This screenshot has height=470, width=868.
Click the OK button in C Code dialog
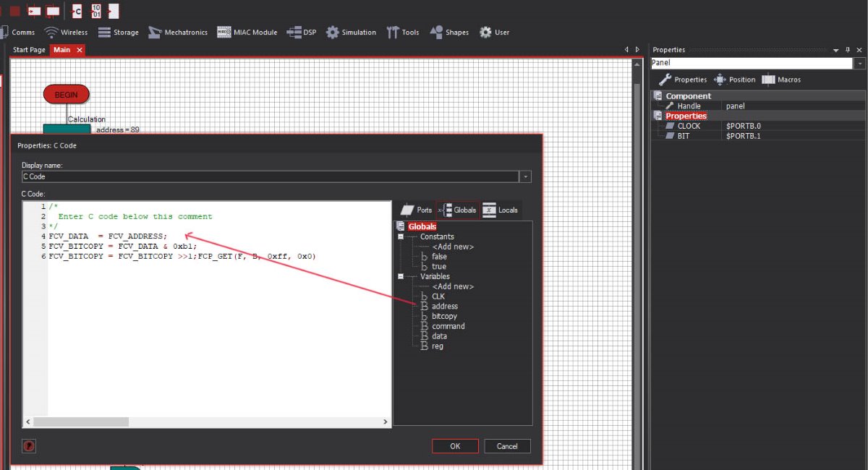pyautogui.click(x=455, y=446)
